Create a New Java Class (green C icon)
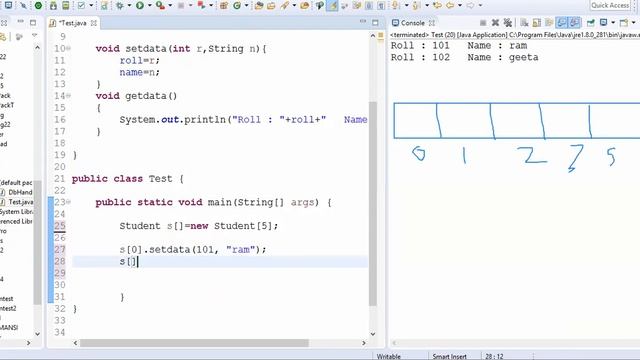The height and width of the screenshot is (360, 640). click(237, 5)
